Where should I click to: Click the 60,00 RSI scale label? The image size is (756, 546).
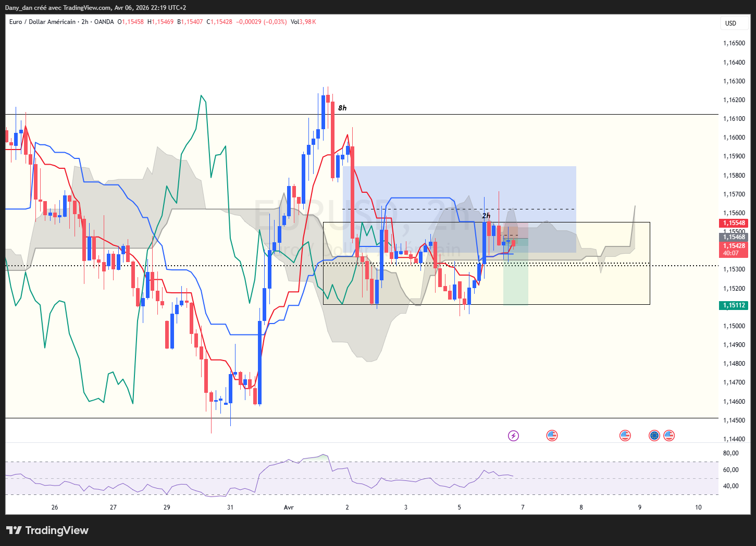click(x=731, y=469)
